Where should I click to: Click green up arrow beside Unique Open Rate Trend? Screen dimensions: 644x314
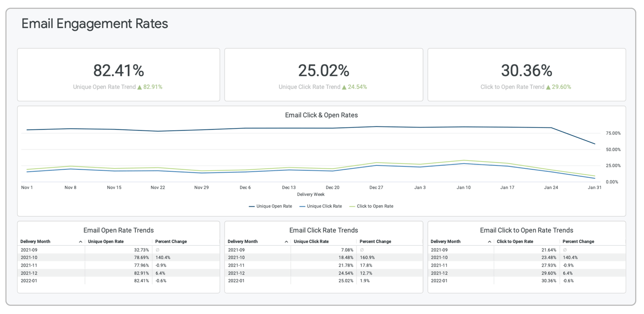coord(139,87)
